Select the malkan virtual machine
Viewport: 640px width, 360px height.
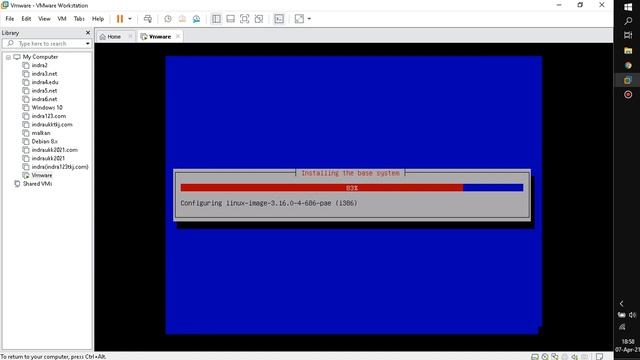click(x=41, y=133)
